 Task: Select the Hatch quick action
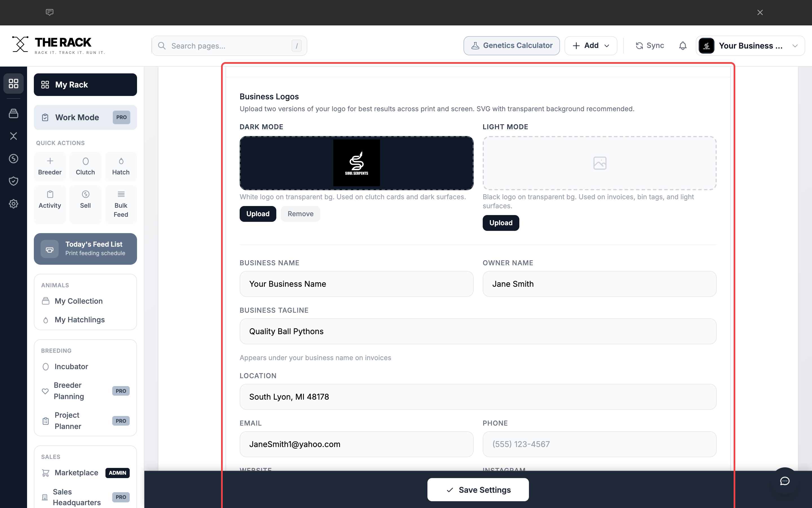pos(121,167)
